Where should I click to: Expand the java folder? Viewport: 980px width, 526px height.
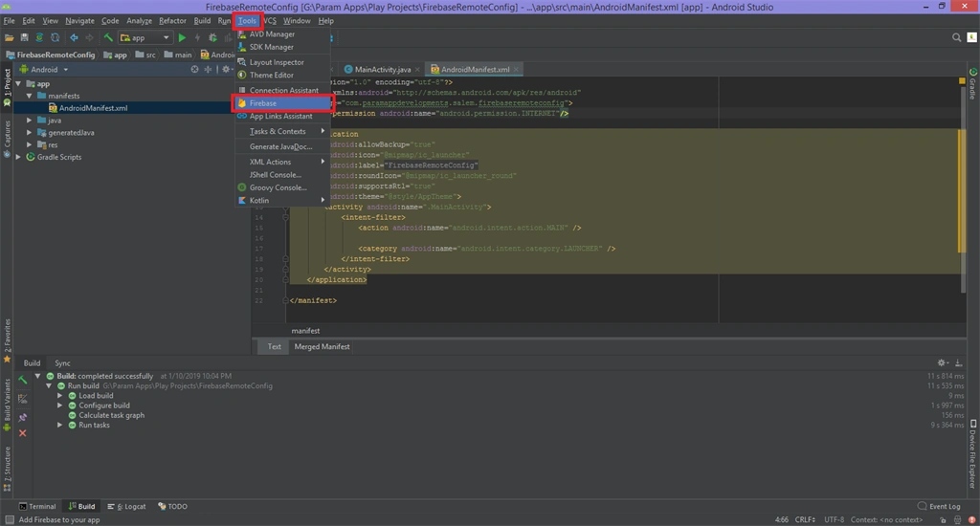coord(30,120)
